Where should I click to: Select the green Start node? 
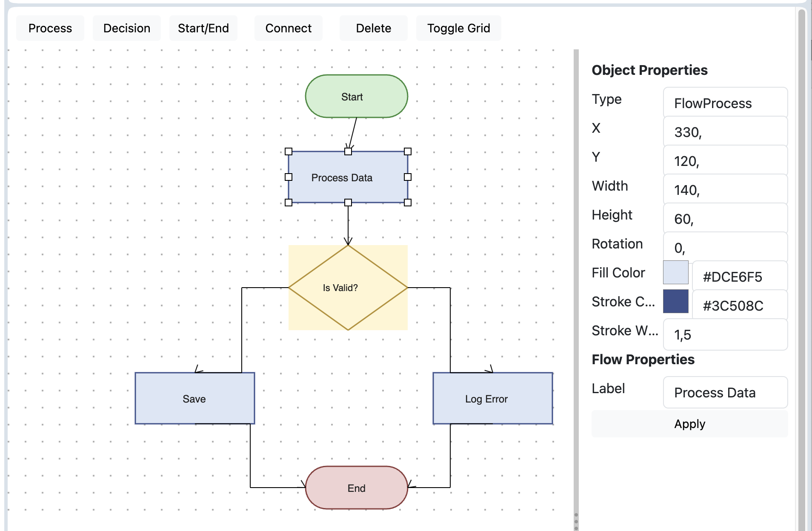(x=357, y=96)
